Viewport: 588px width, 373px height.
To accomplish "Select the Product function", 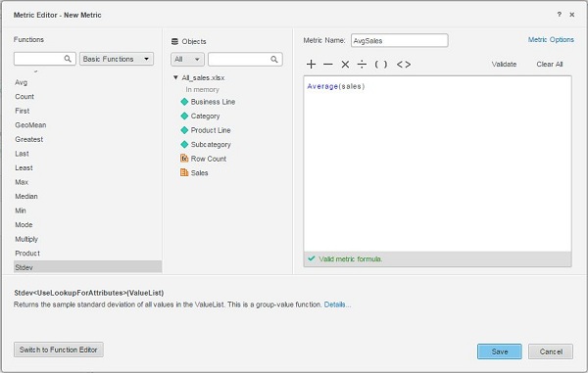I will pos(27,254).
